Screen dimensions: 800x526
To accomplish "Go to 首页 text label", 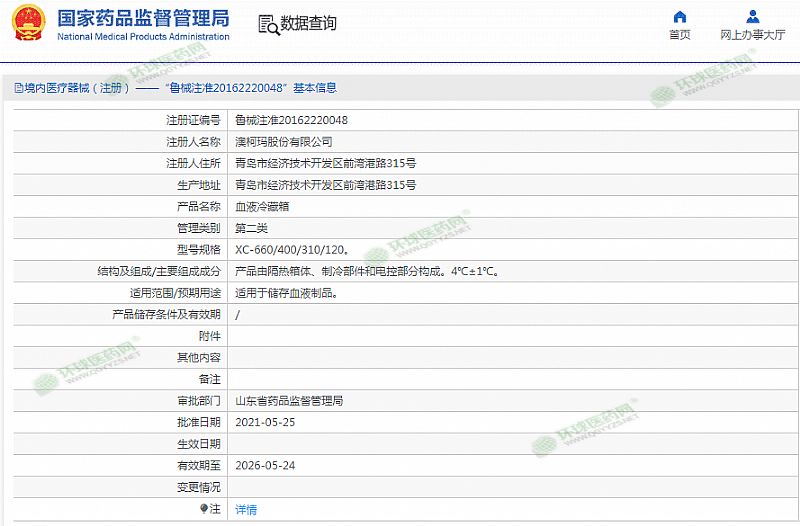I will (680, 35).
